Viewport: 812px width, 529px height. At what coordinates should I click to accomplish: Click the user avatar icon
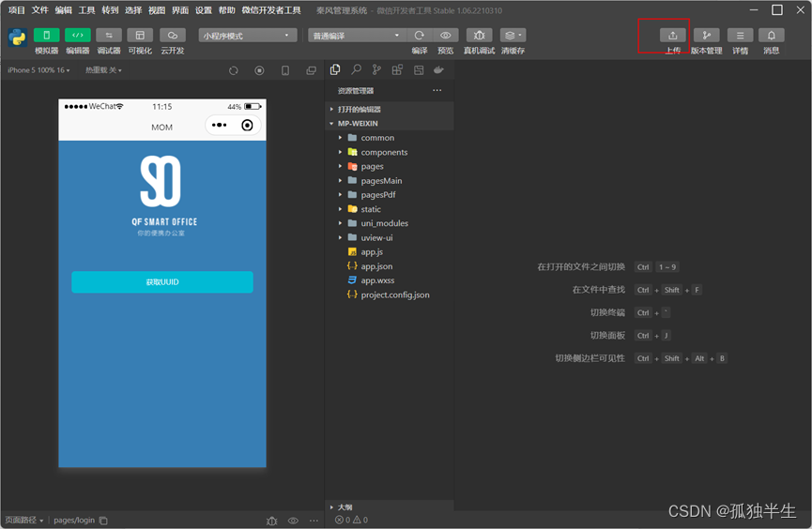tap(17, 38)
